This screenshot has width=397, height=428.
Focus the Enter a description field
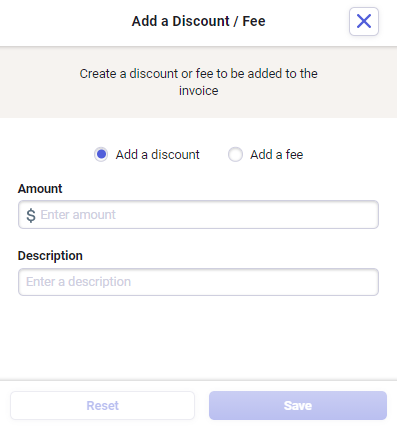pyautogui.click(x=198, y=282)
